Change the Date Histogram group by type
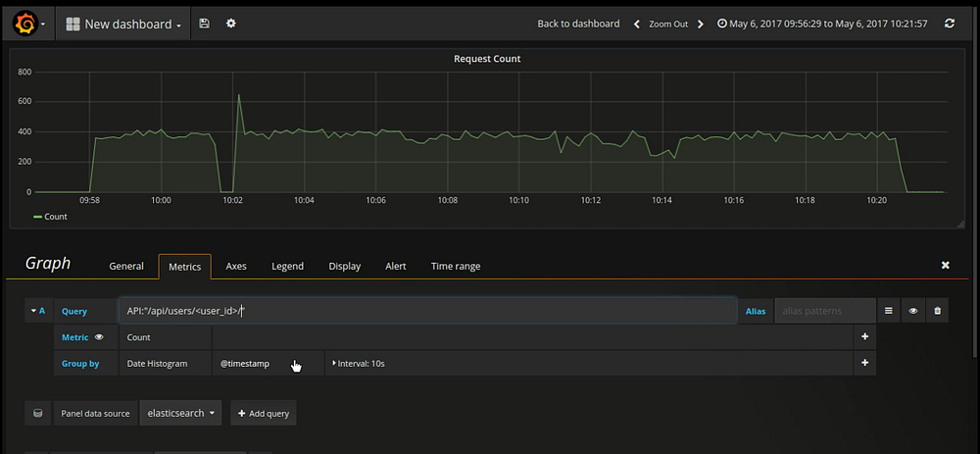 click(x=165, y=364)
